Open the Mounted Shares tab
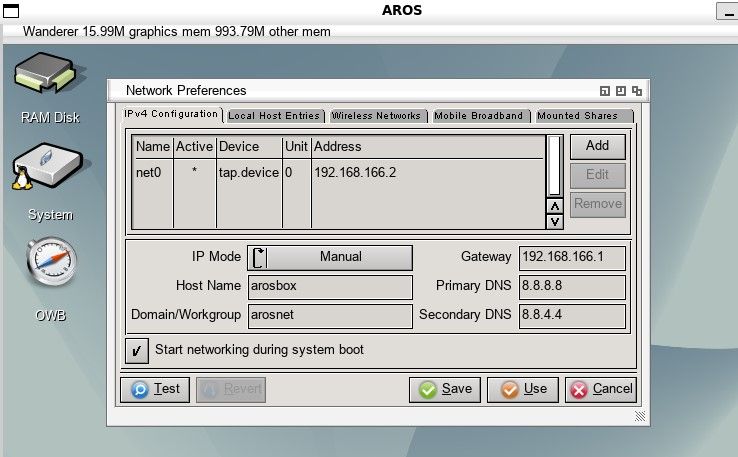Screen dimensions: 738x457 [584, 116]
